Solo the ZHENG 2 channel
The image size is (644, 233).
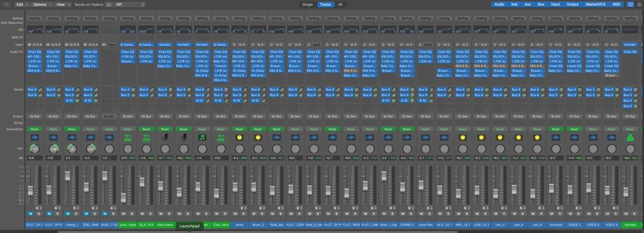pos(411,214)
